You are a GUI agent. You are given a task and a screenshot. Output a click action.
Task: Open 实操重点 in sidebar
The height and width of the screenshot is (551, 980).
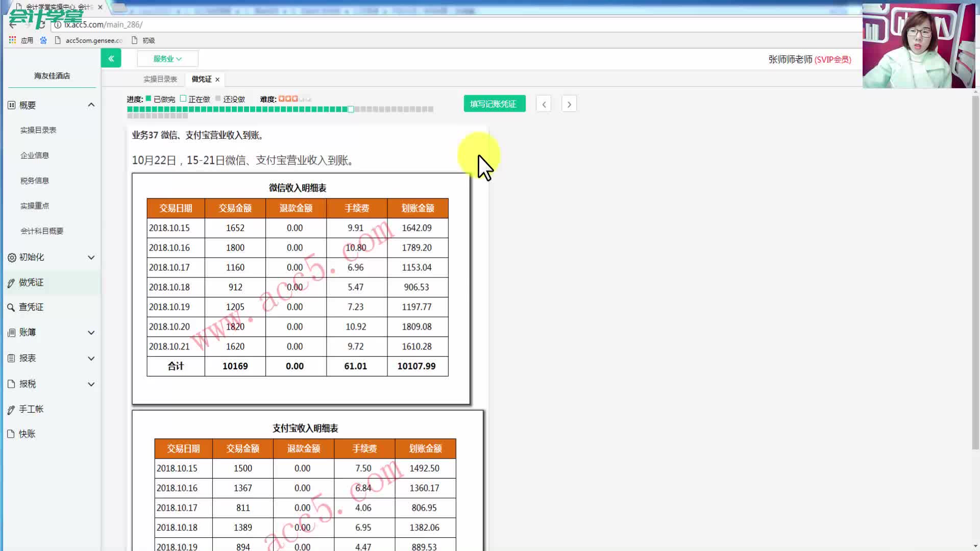35,206
